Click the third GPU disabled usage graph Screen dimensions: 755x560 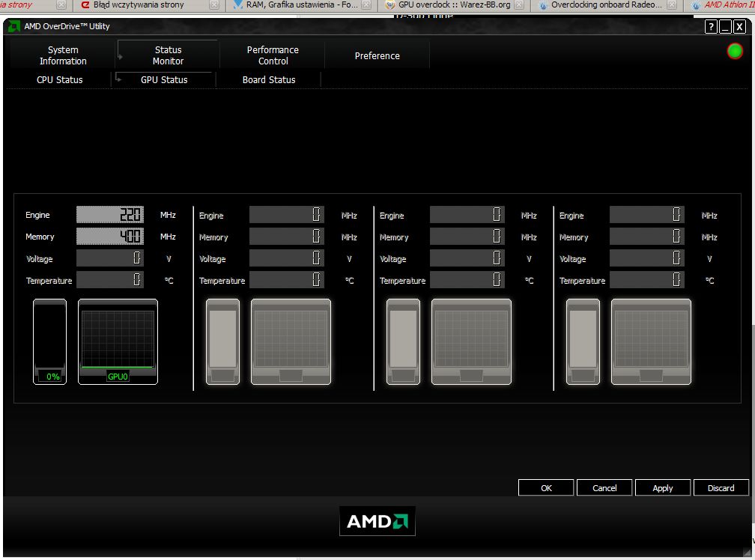471,341
